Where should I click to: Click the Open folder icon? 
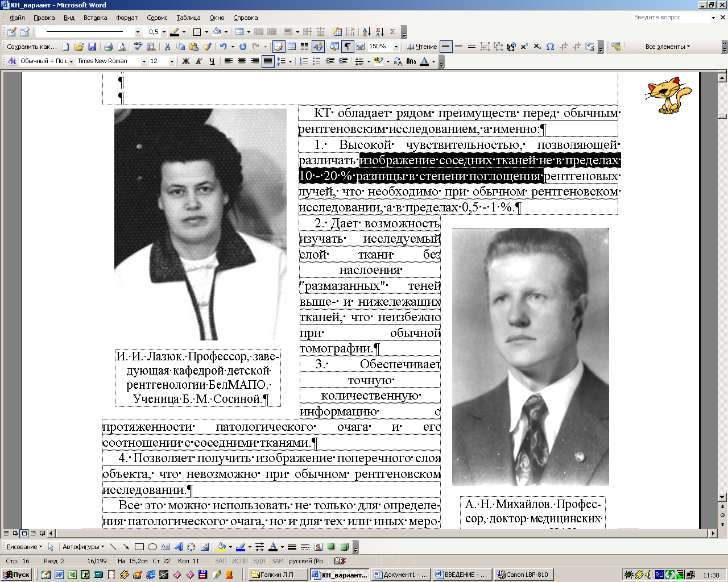pos(78,47)
